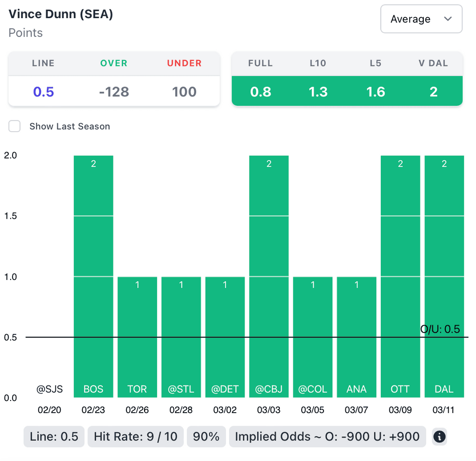The height and width of the screenshot is (461, 476).
Task: Click the OTT game bar on 03/09
Action: (x=400, y=276)
